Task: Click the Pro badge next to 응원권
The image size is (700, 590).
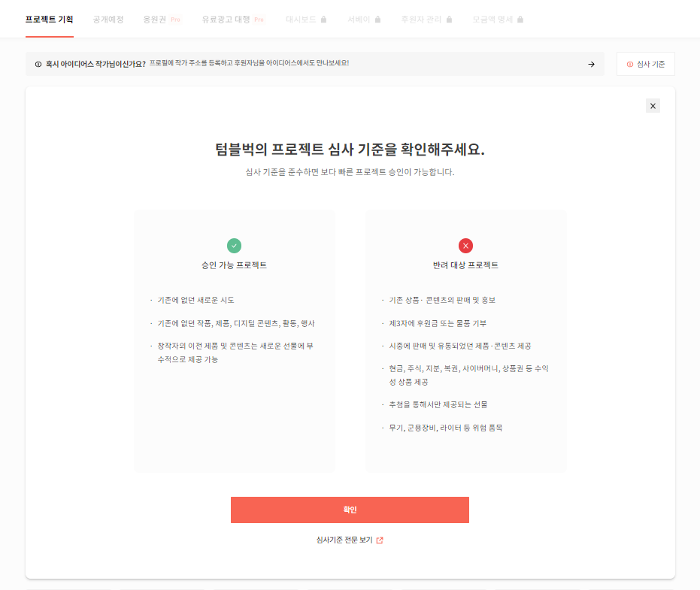Action: [x=175, y=20]
